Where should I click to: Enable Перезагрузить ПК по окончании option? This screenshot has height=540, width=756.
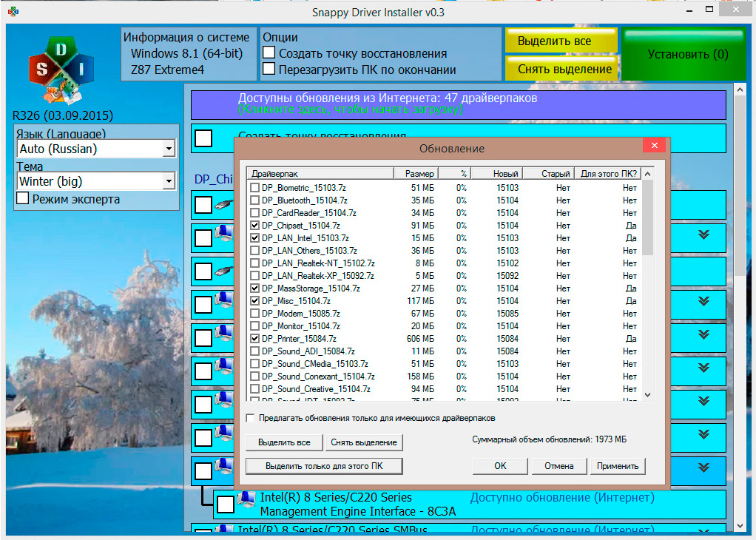coord(269,70)
